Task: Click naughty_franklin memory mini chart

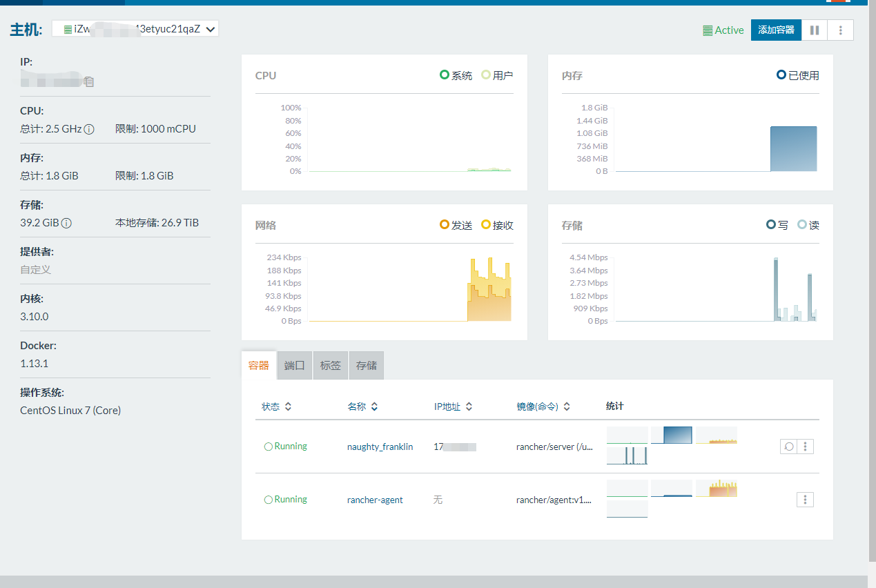Action: [x=672, y=435]
